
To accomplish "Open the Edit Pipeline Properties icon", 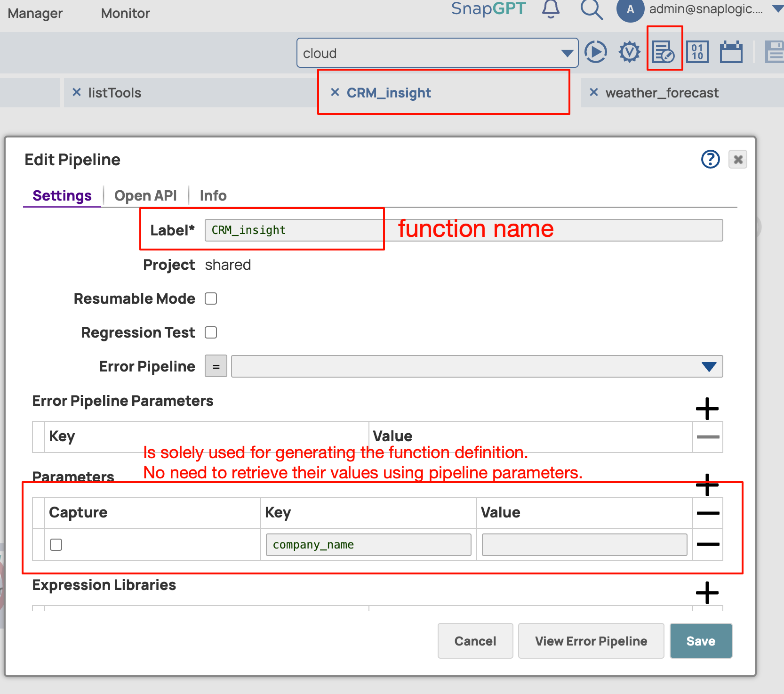I will click(664, 52).
